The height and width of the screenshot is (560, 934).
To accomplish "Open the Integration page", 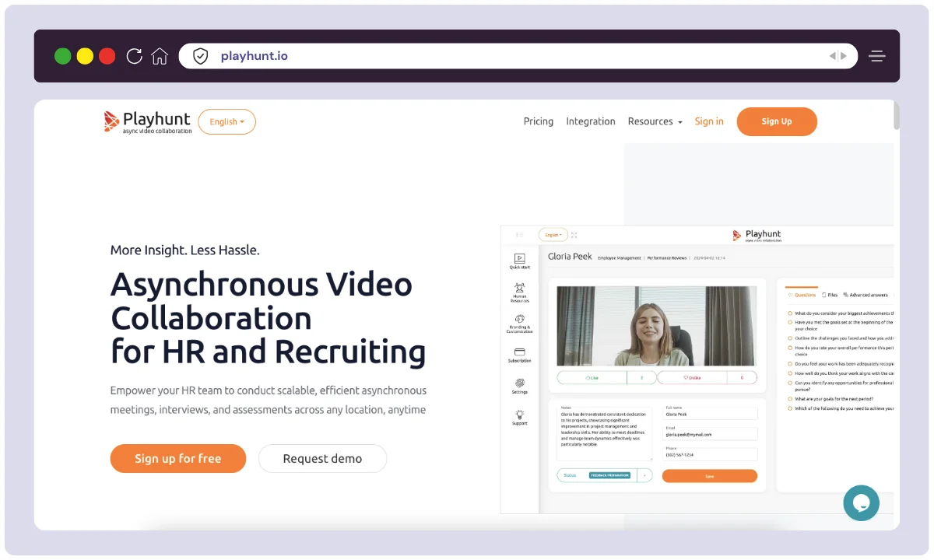I will 591,121.
